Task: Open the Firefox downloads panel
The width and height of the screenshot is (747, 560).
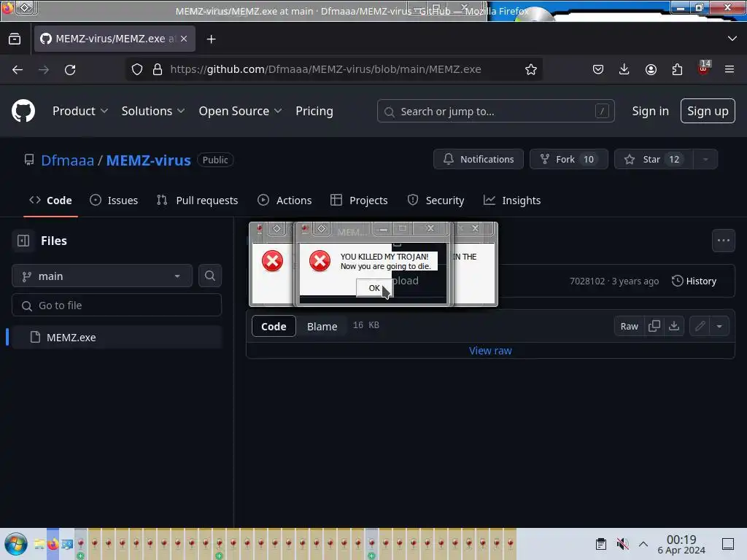Action: click(624, 69)
